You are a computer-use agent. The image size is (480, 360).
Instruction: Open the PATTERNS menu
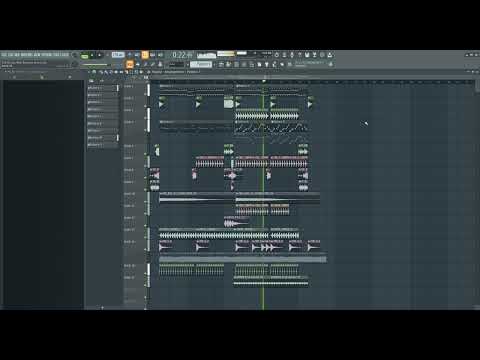[x=27, y=54]
